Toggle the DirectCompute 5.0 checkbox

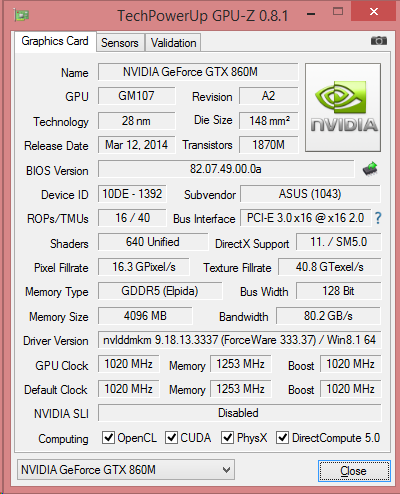coord(282,437)
